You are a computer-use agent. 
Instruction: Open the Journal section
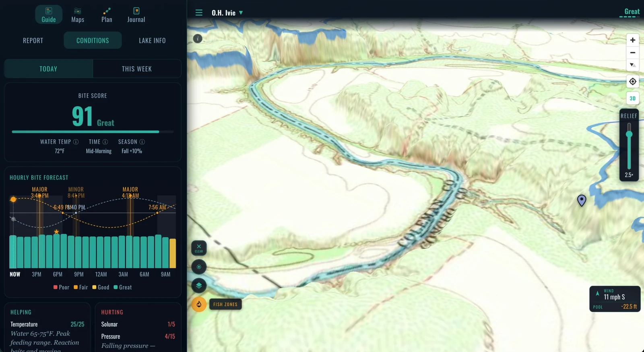click(136, 14)
